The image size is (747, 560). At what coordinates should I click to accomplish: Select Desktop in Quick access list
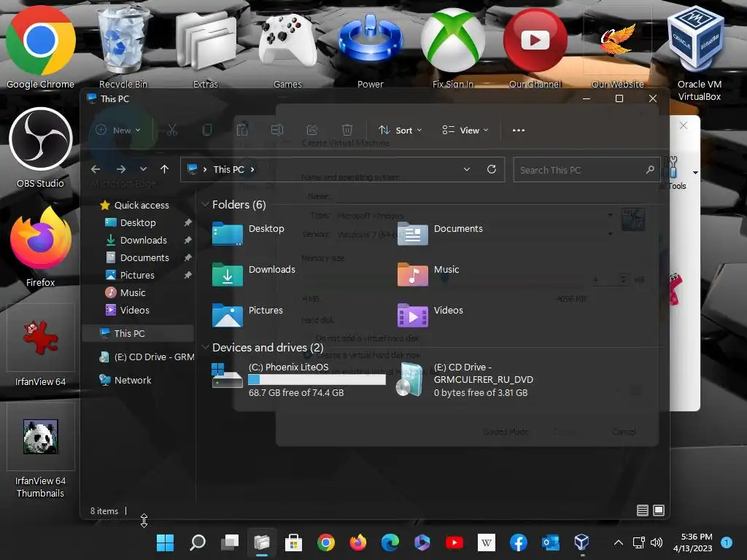pos(138,223)
